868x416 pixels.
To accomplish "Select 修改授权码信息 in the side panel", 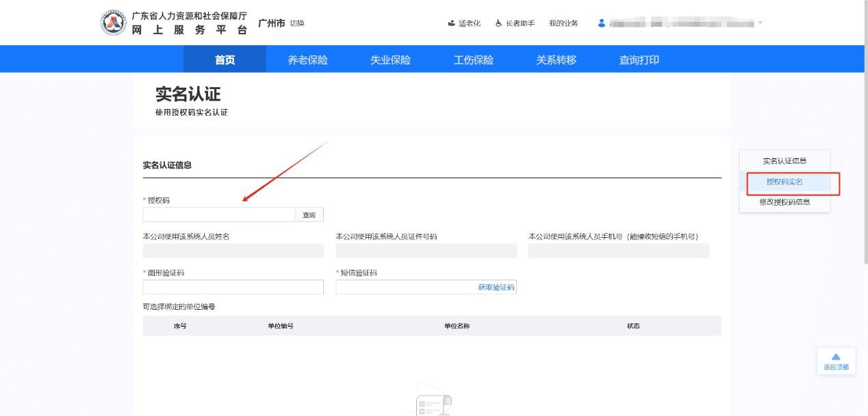I will point(784,202).
